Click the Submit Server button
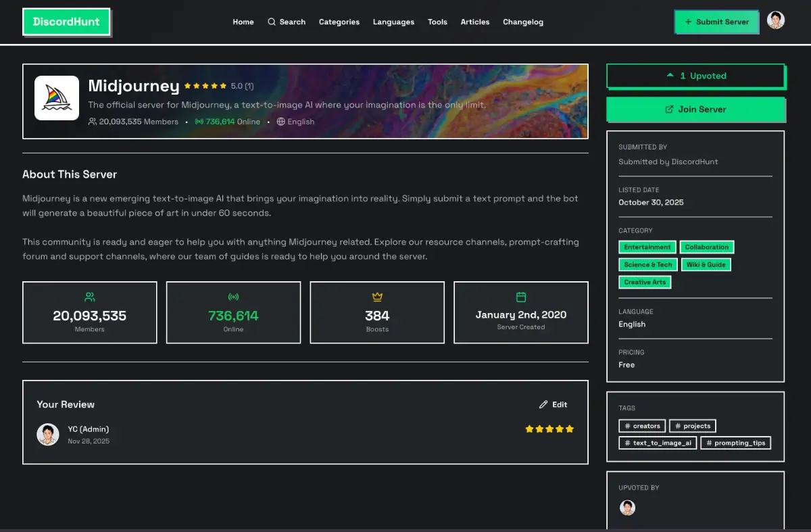This screenshot has height=532, width=811. tap(716, 22)
